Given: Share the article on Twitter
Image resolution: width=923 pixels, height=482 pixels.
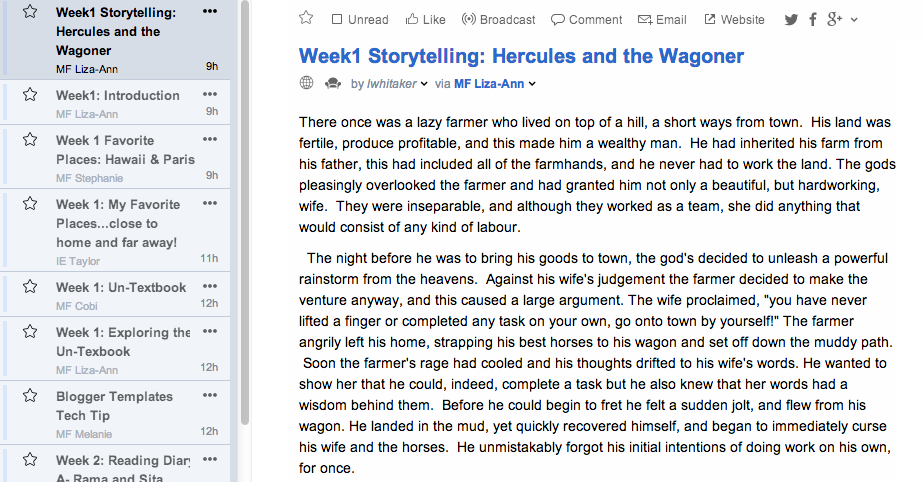Looking at the screenshot, I should click(791, 20).
